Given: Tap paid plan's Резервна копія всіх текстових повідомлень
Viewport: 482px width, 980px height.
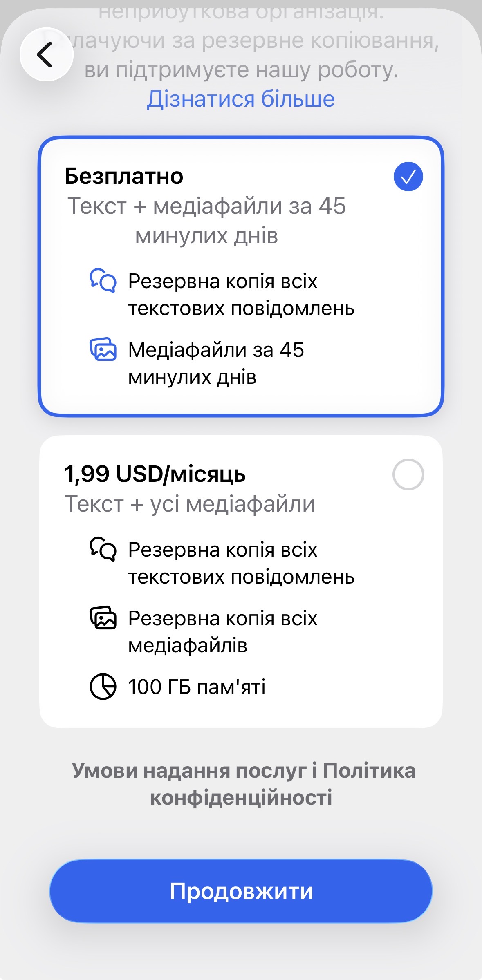Looking at the screenshot, I should (241, 563).
